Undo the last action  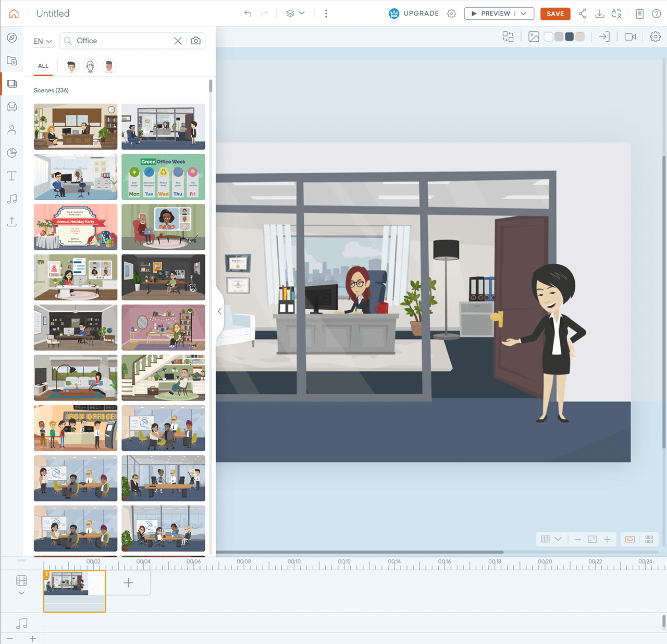(248, 14)
